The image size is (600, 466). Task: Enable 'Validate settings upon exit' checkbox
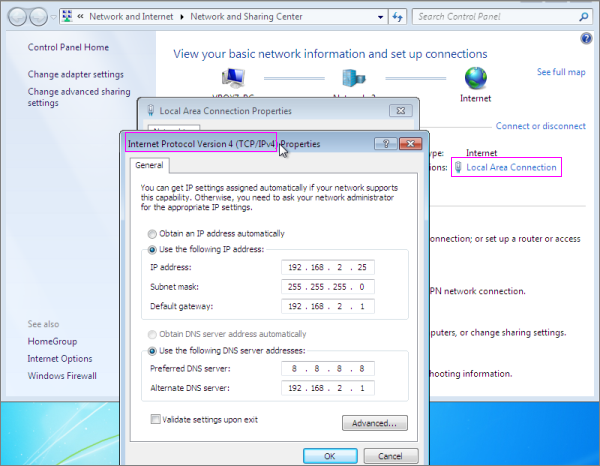pos(154,419)
